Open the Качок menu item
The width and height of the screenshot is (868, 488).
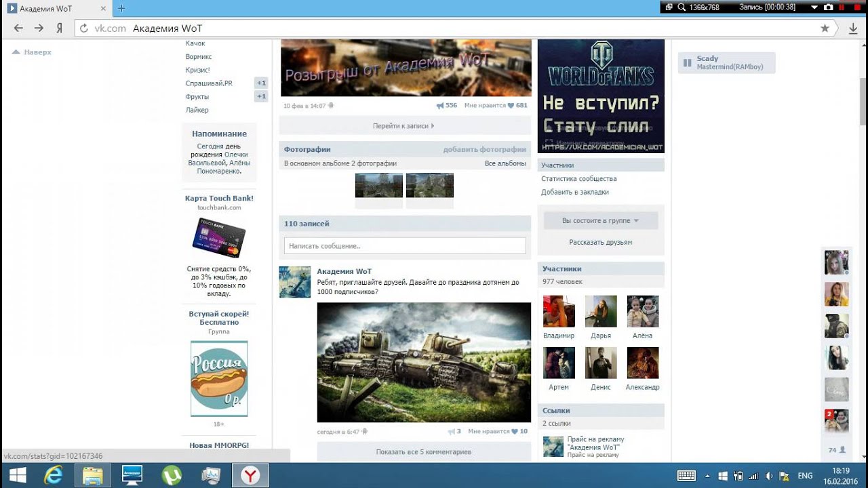tap(195, 43)
